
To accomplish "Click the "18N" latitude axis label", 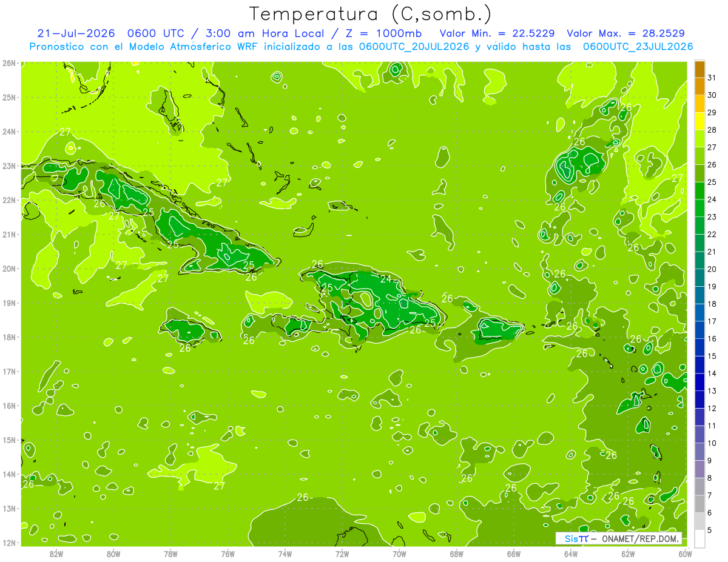I will [8, 337].
